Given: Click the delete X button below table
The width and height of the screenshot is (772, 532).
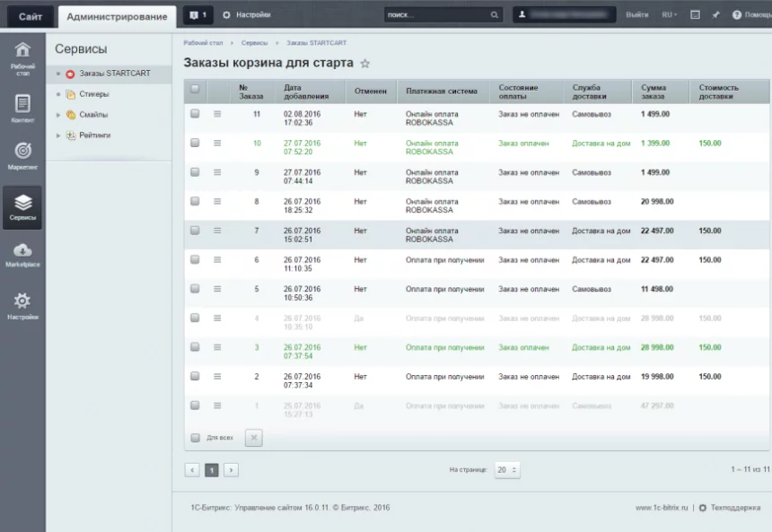Looking at the screenshot, I should point(253,438).
